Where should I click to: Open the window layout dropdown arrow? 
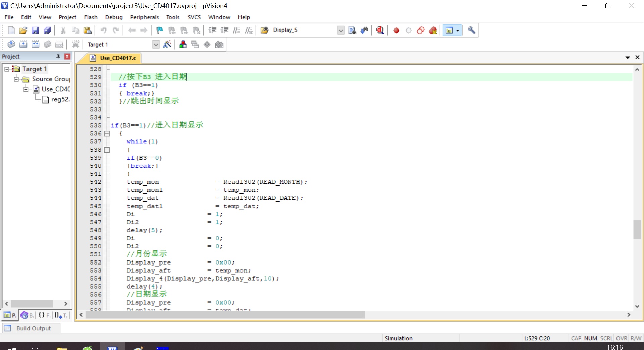[458, 30]
